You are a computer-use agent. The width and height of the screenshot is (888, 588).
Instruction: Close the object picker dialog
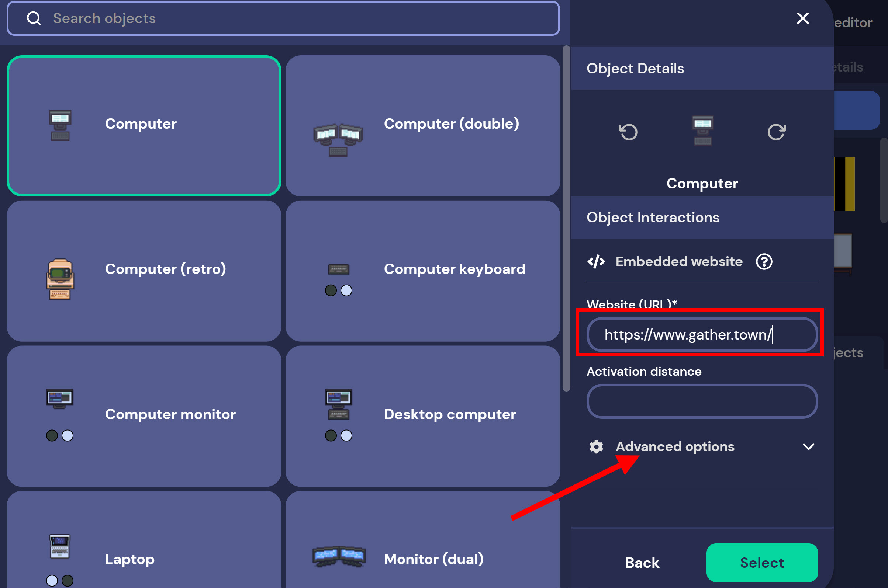803,18
